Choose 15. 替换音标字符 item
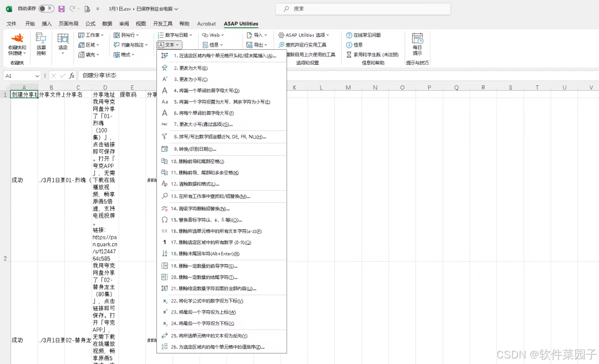Viewport: 599px width, 364px height. 221,220
